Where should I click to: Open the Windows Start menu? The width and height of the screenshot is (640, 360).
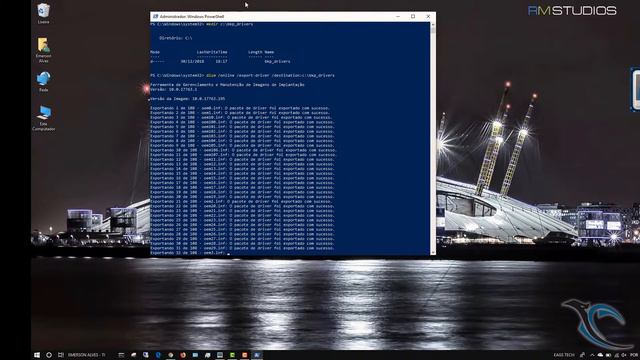coord(37,355)
